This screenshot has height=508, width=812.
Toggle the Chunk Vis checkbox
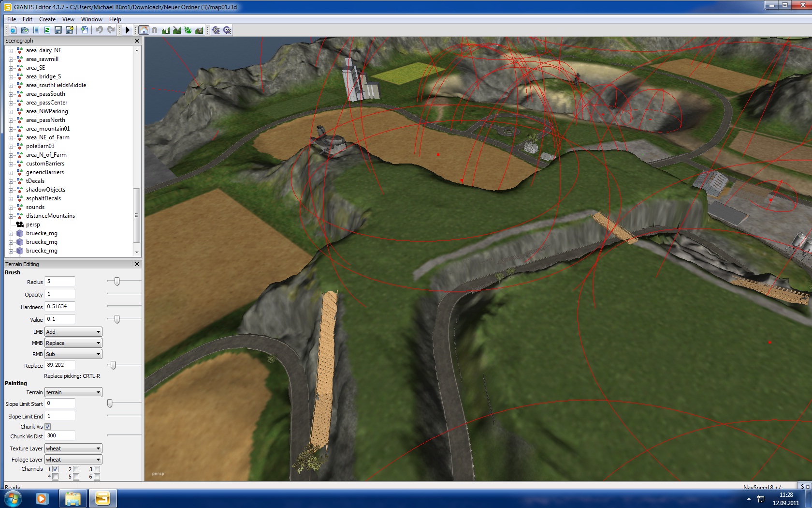(48, 427)
